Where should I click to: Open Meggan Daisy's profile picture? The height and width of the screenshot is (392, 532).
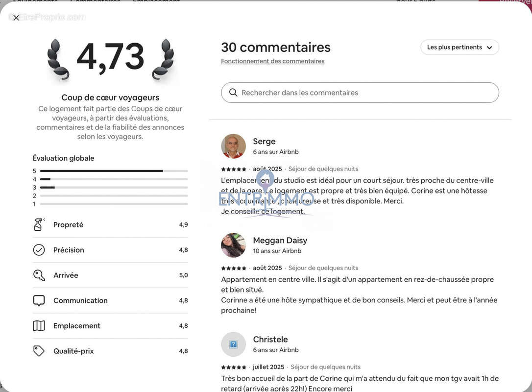point(233,245)
